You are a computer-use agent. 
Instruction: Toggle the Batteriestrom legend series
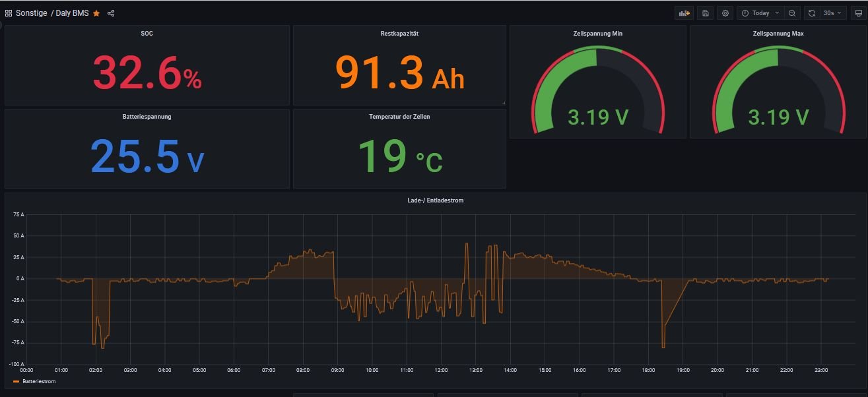(x=39, y=381)
